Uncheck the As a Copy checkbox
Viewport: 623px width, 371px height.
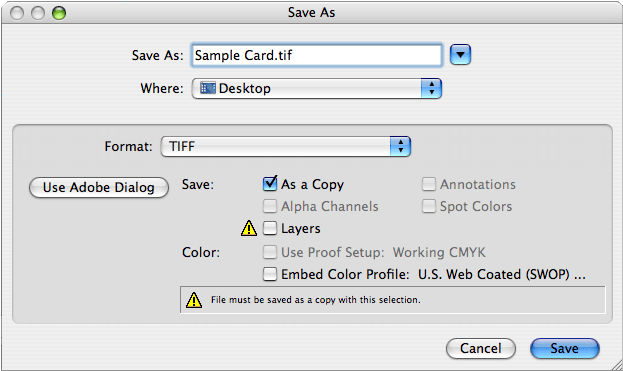tap(270, 184)
